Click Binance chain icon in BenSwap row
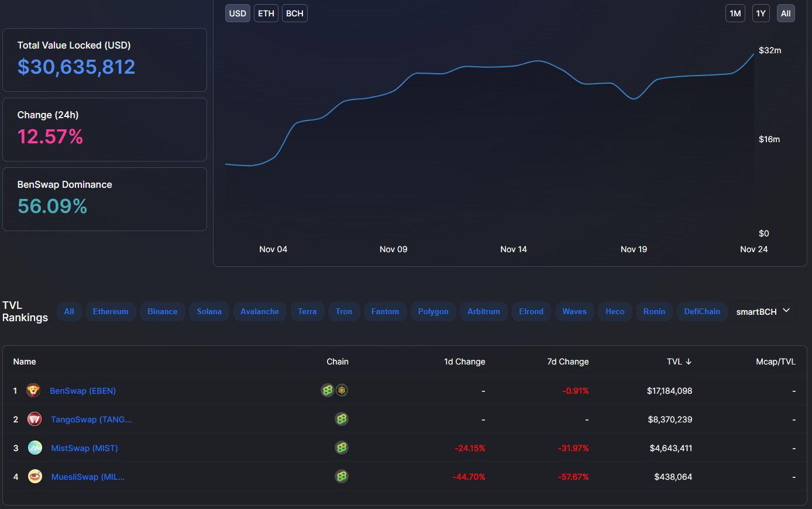 point(342,390)
